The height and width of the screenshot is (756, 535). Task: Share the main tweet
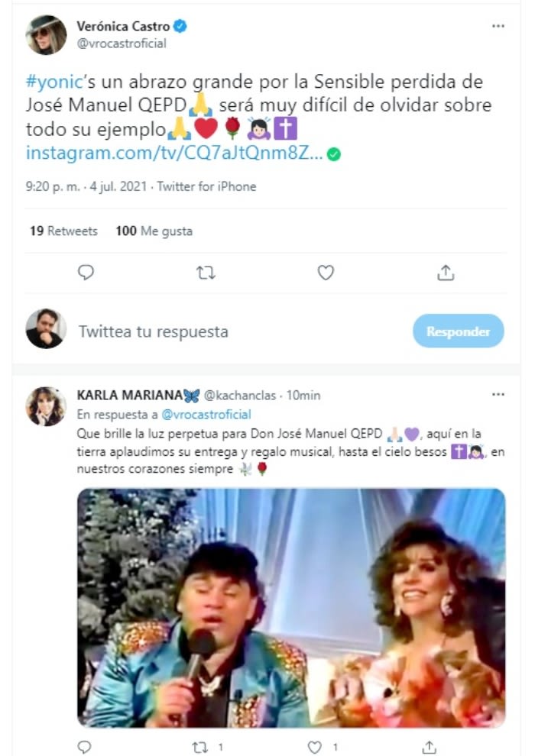tap(446, 273)
